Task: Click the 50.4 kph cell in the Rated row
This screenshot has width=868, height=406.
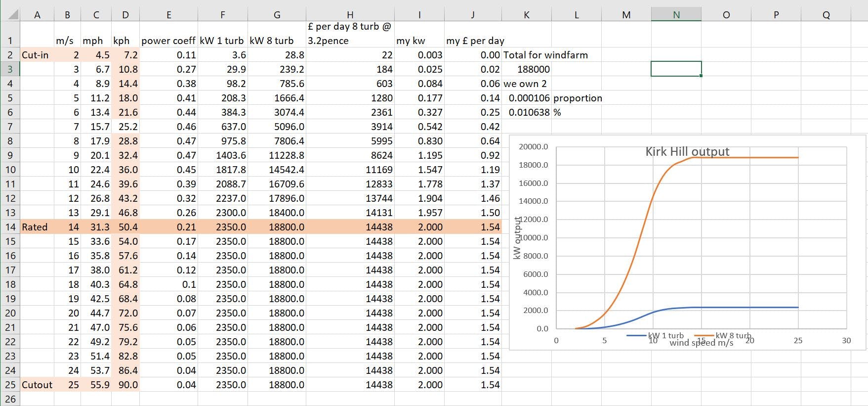Action: pyautogui.click(x=126, y=227)
